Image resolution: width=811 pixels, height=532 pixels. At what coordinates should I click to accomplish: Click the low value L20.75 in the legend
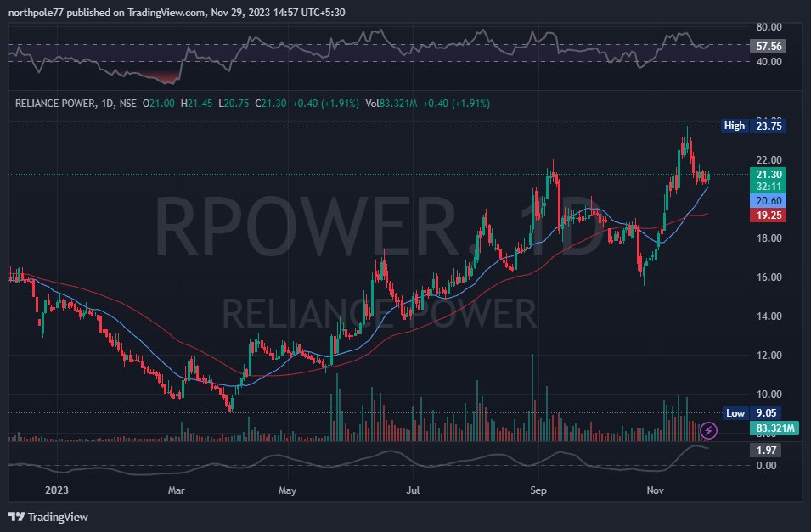(x=234, y=104)
